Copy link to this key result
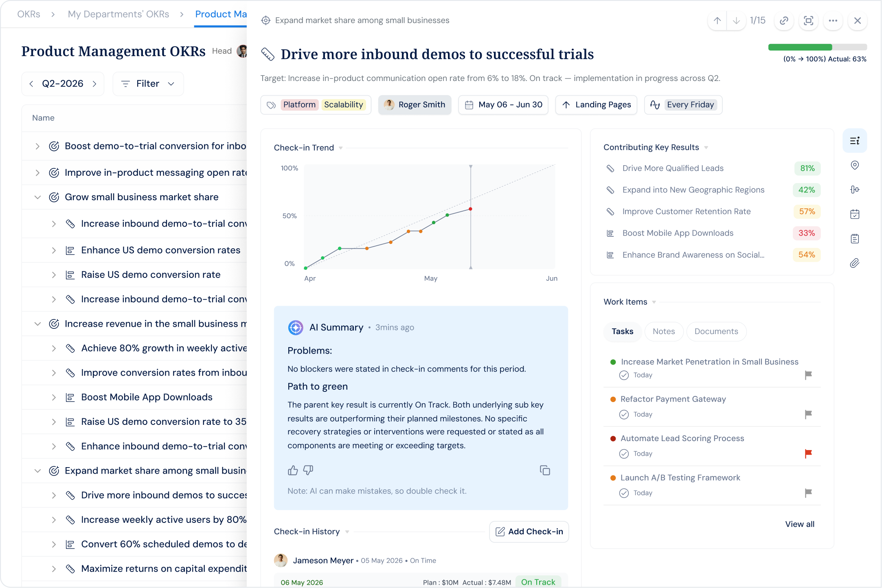Screen dimensions: 882x588 [784, 21]
